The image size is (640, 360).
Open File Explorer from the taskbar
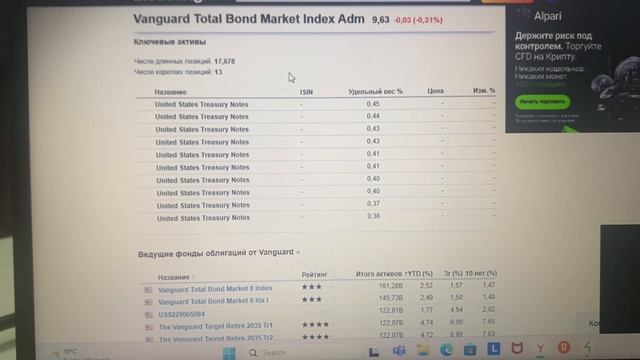click(x=423, y=350)
